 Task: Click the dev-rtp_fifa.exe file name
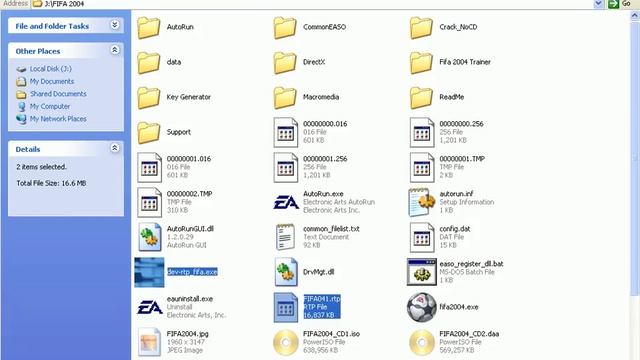click(192, 272)
